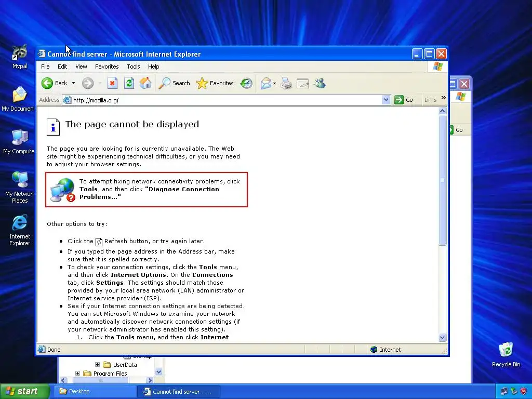This screenshot has width=532, height=399.
Task: Open the Messenger people icon
Action: pos(320,83)
